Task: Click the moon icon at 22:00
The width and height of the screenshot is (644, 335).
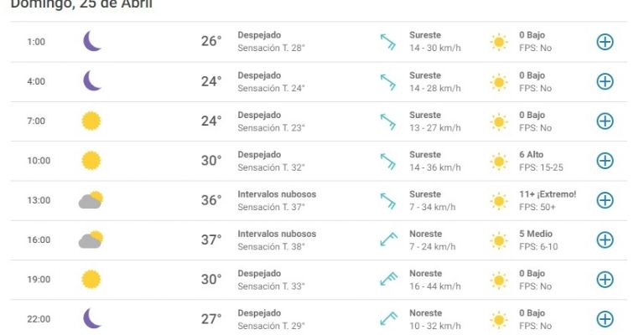Action: click(x=92, y=318)
